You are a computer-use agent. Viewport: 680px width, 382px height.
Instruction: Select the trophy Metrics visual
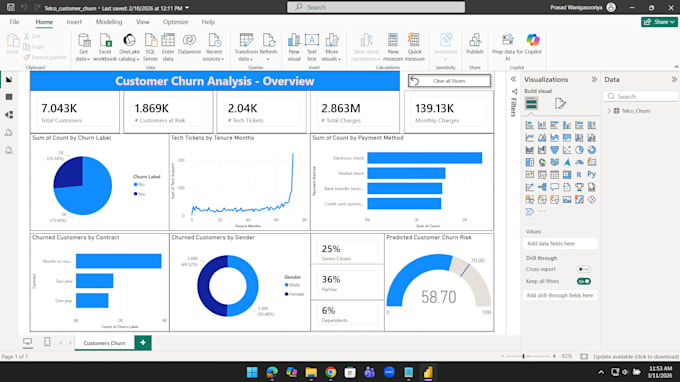point(579,187)
